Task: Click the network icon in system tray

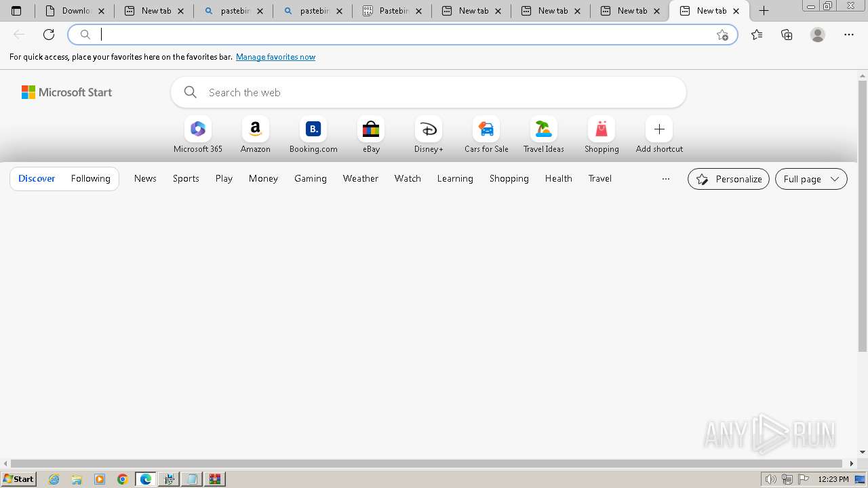Action: (787, 479)
